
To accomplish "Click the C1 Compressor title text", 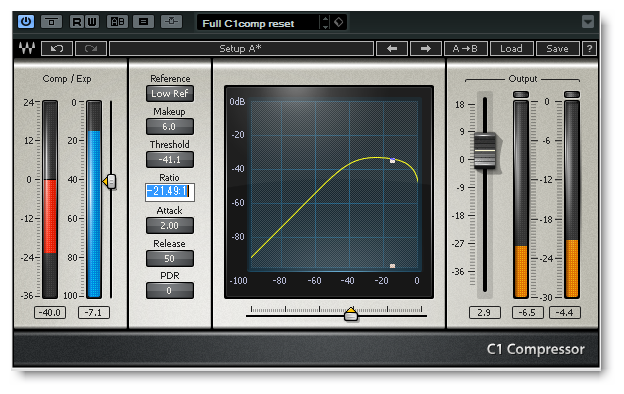I will point(535,349).
